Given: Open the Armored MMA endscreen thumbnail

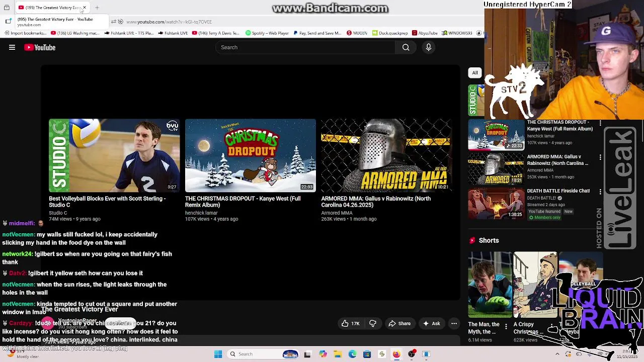Looking at the screenshot, I should click(x=386, y=155).
